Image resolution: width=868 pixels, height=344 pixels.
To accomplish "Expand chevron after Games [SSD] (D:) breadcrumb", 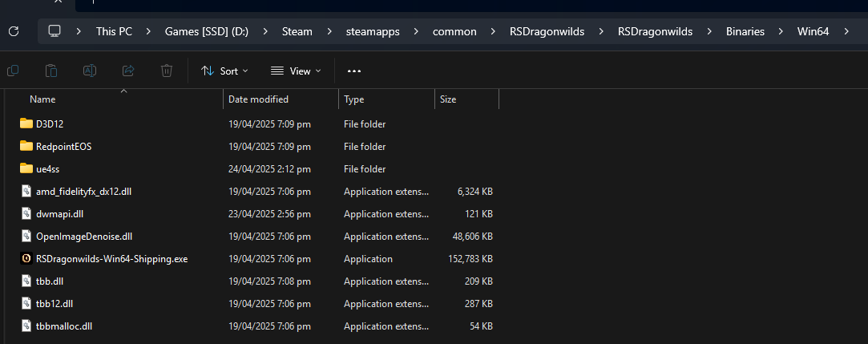I will (x=265, y=31).
